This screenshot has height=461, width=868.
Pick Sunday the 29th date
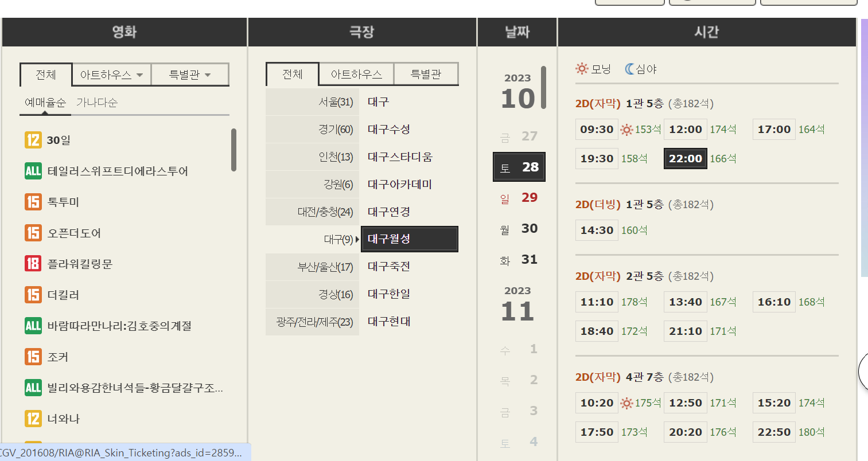point(519,198)
